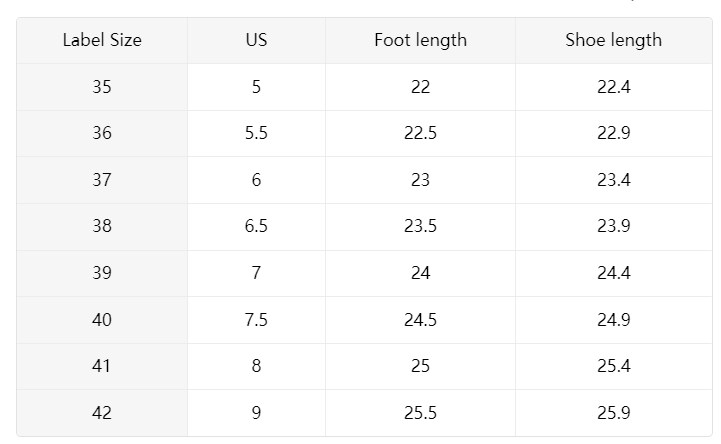Select label size 37 cell
721x444 pixels.
(x=102, y=180)
